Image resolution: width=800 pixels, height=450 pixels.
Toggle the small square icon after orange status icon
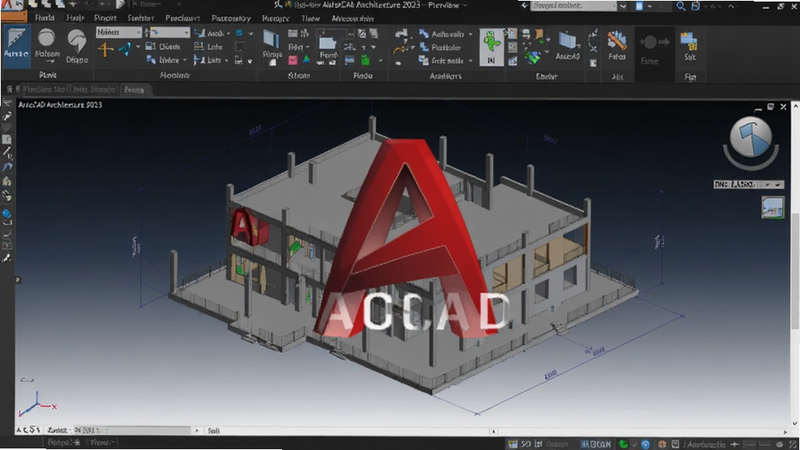click(675, 444)
